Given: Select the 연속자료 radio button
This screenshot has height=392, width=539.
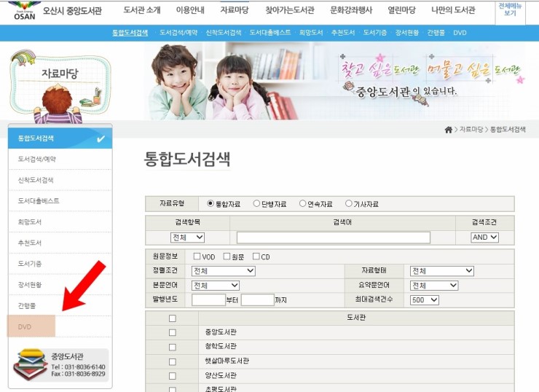Looking at the screenshot, I should [302, 204].
